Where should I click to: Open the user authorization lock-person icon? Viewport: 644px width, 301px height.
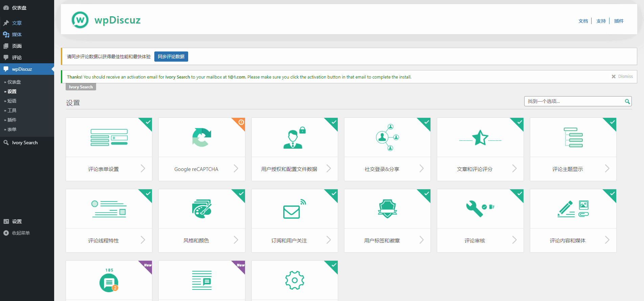pyautogui.click(x=294, y=137)
